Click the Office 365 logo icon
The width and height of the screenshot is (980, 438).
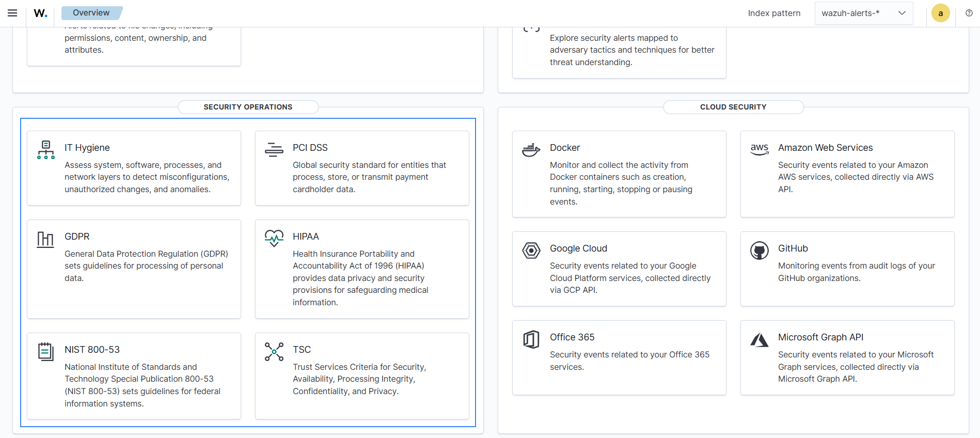(x=531, y=339)
